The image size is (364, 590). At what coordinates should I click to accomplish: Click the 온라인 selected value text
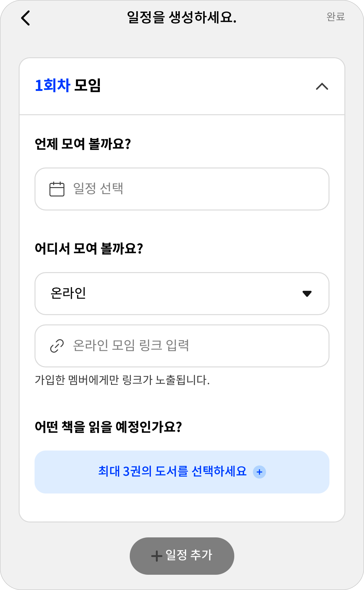click(x=68, y=293)
